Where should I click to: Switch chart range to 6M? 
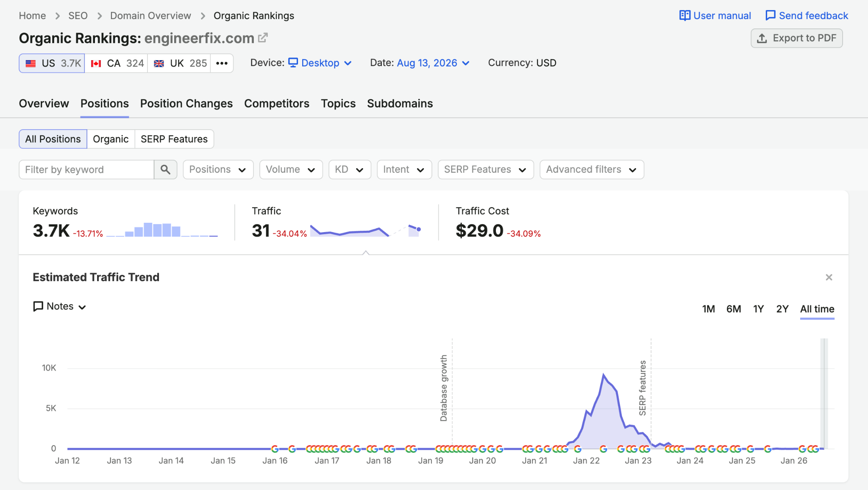pyautogui.click(x=734, y=309)
